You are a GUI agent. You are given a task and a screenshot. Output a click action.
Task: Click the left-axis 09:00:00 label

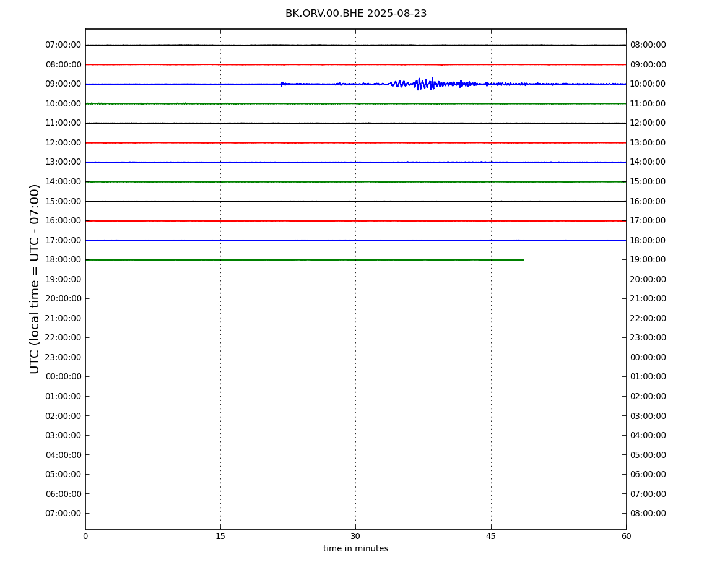pyautogui.click(x=63, y=84)
